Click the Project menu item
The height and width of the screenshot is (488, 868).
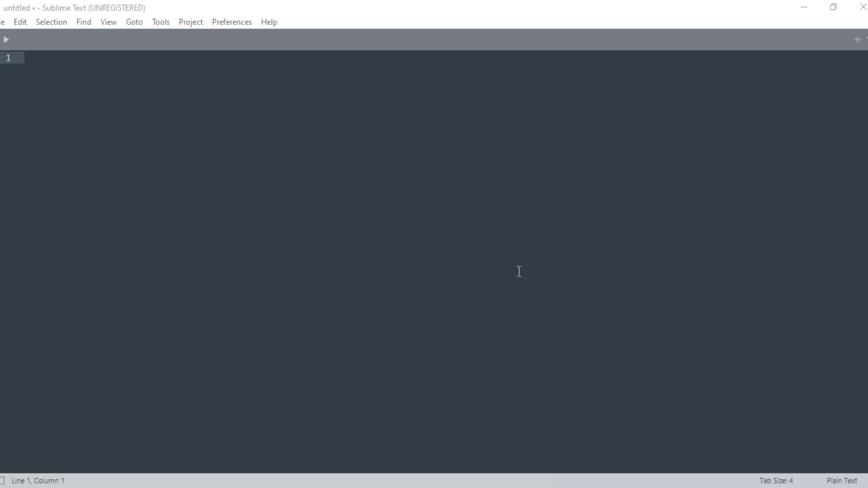[x=190, y=22]
